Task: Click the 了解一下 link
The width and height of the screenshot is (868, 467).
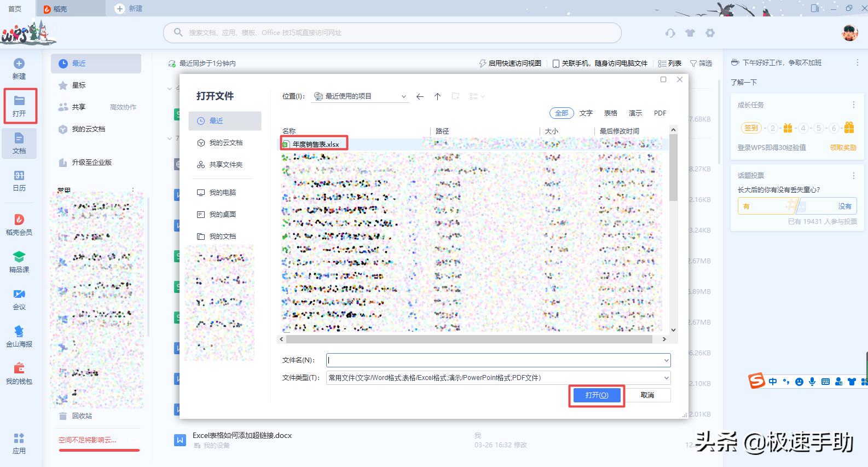Action: click(x=744, y=83)
